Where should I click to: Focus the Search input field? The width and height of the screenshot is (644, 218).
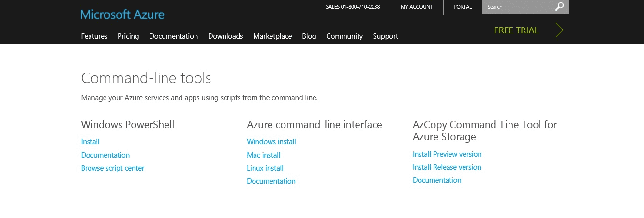coord(518,7)
